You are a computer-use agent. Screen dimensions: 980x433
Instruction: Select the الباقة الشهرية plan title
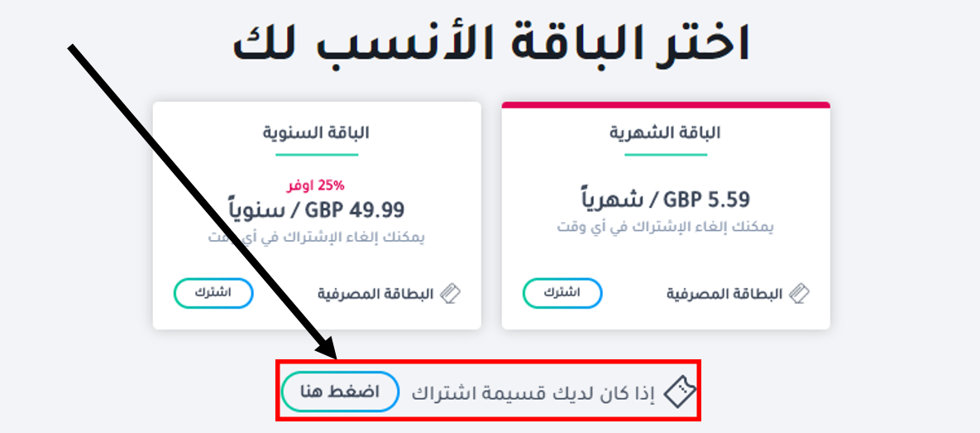(665, 132)
